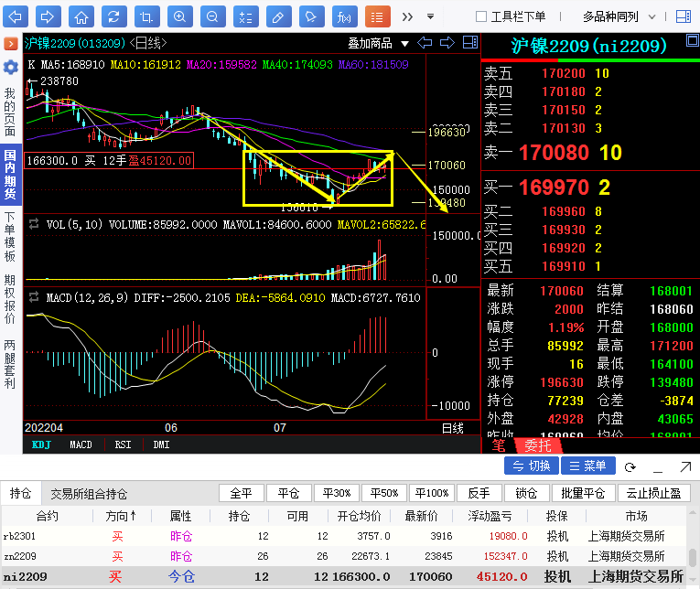Select the zn2209 position row

[275, 556]
